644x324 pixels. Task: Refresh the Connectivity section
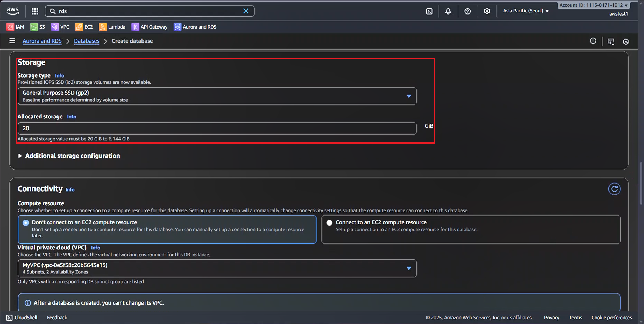click(614, 189)
